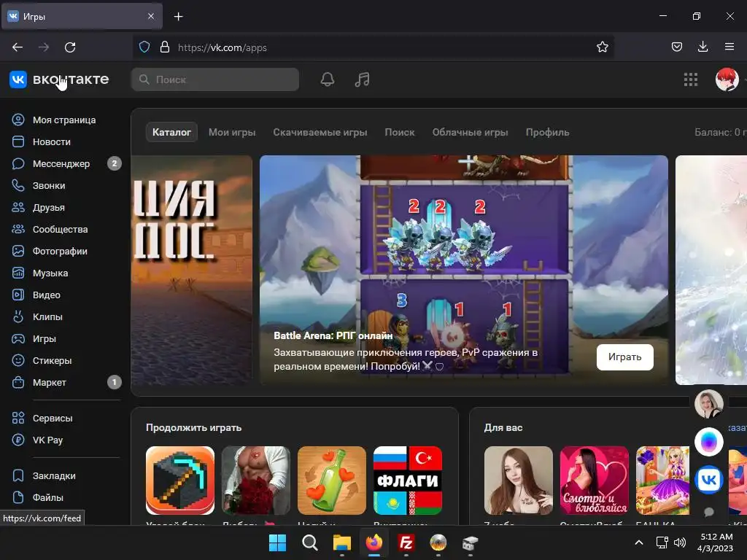Screen dimensions: 747x560
Task: Click the Battle Arena: РПГ онлайн title
Action: [333, 335]
